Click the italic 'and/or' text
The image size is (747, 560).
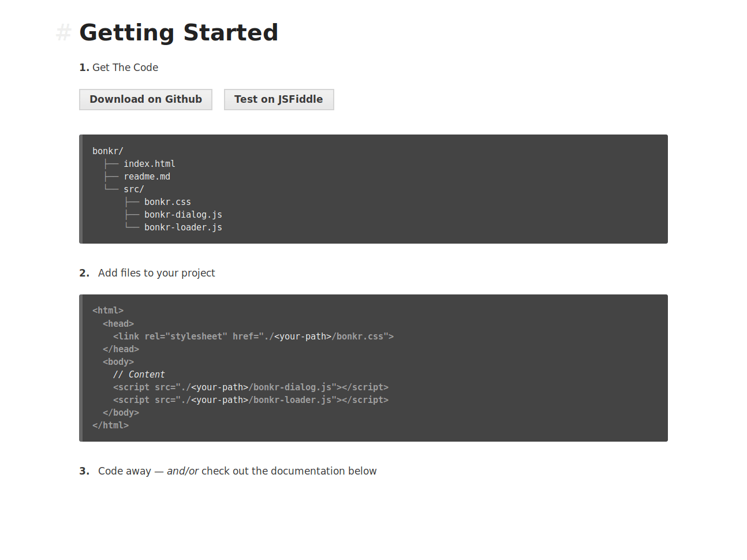[x=182, y=471]
